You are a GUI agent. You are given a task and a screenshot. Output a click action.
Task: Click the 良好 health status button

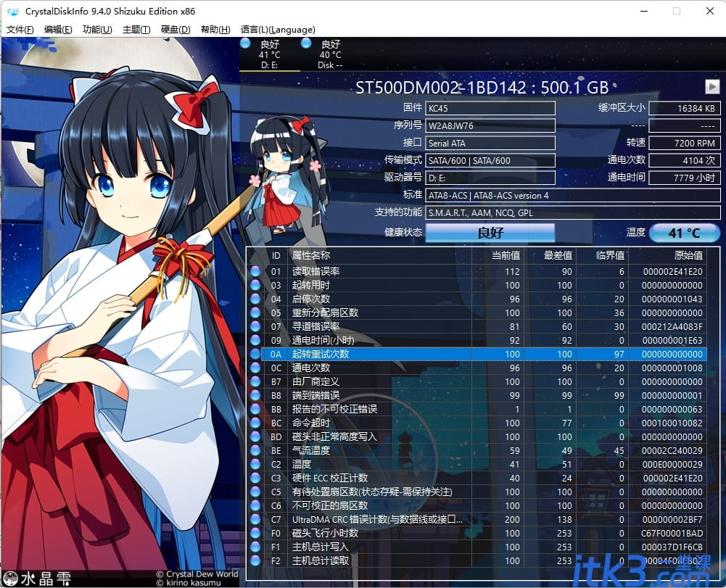(x=490, y=233)
